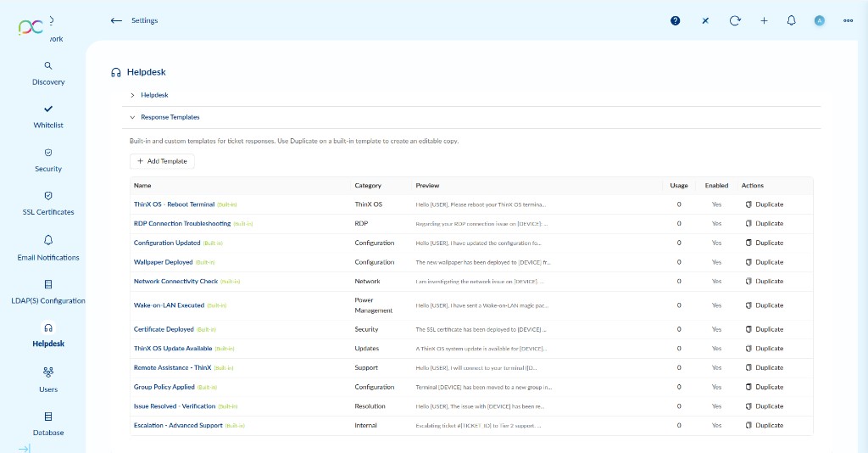Duplicate the Wake-on-LAN Executed template
The height and width of the screenshot is (453, 868).
pyautogui.click(x=765, y=305)
